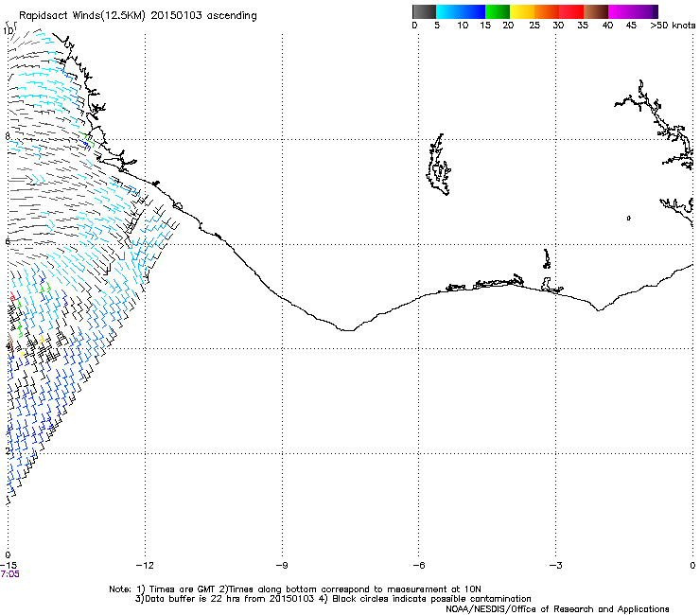The image size is (700, 615).
Task: Click the purple '7:05' time label
Action: tap(9, 574)
